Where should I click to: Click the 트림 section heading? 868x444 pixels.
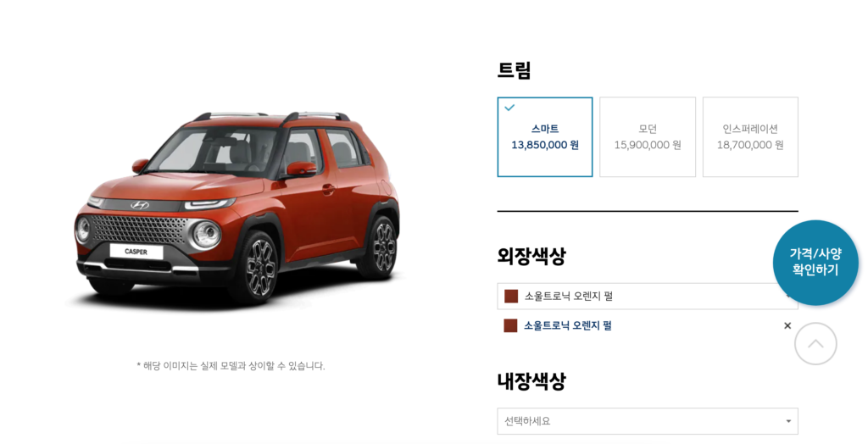[x=515, y=70]
